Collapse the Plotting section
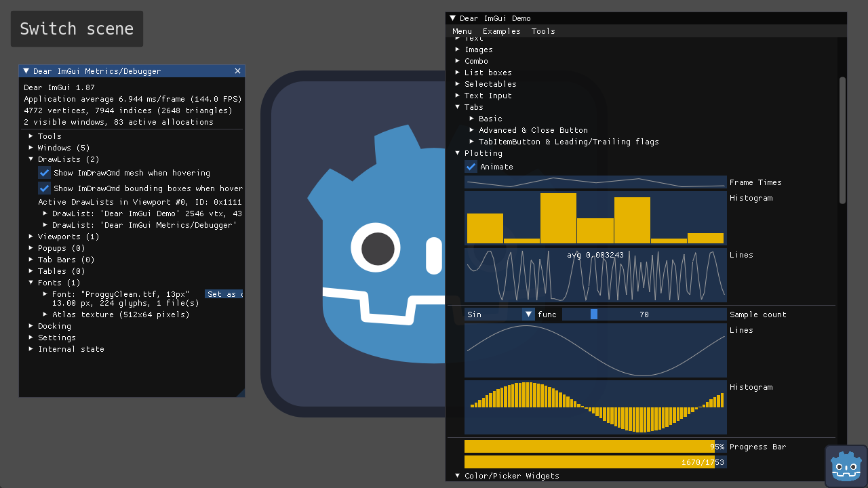Image resolution: width=868 pixels, height=488 pixels. 458,153
